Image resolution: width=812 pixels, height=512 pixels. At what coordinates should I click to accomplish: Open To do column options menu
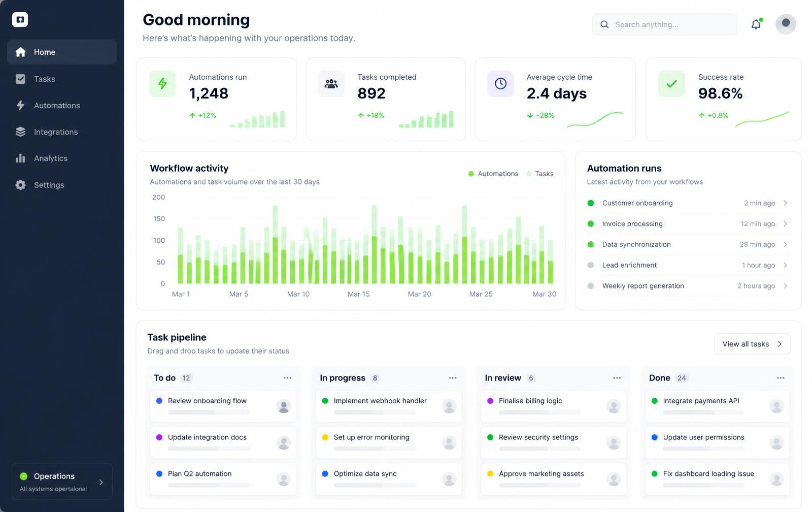(287, 378)
